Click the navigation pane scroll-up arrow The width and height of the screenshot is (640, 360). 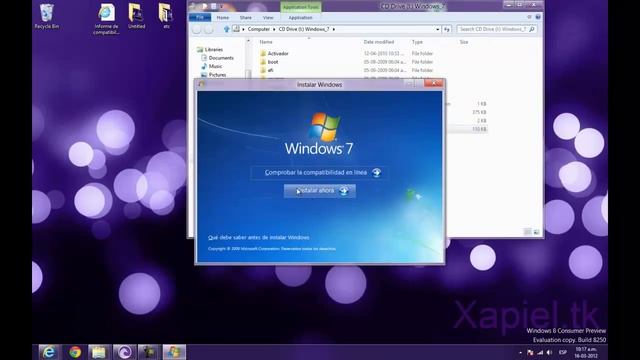pyautogui.click(x=248, y=41)
